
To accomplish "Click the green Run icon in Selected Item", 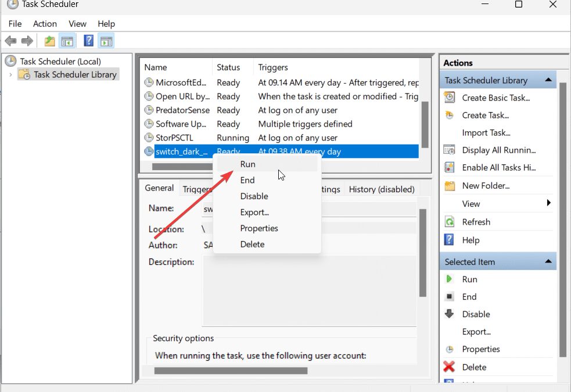I will (x=449, y=279).
